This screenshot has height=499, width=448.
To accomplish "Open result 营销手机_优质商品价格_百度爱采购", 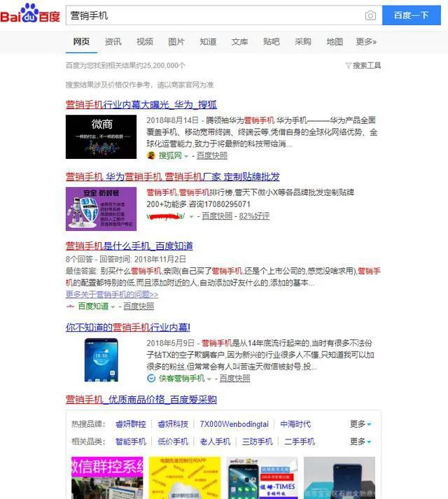I will click(x=141, y=400).
